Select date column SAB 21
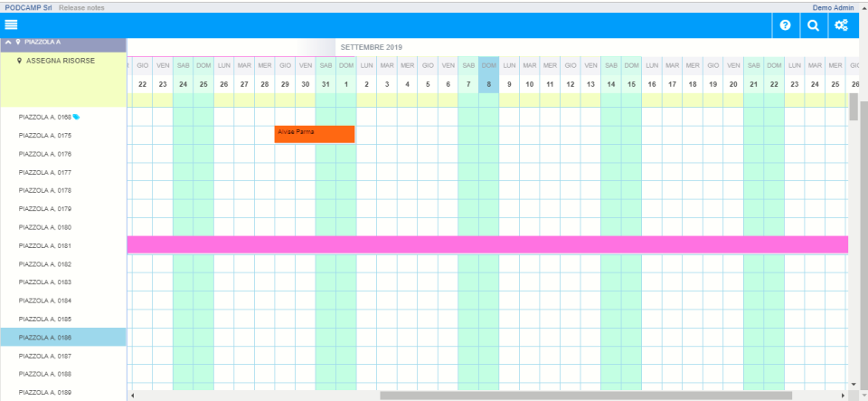The height and width of the screenshot is (401, 868). pyautogui.click(x=754, y=75)
